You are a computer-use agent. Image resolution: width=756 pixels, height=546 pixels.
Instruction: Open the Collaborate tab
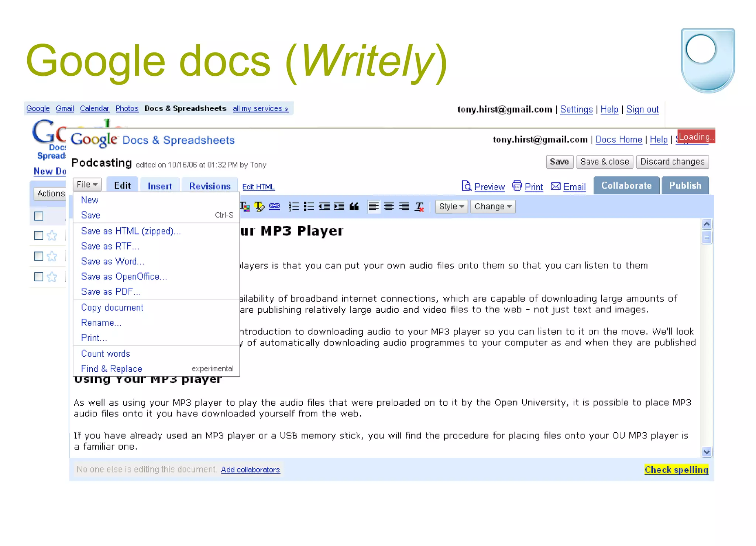pyautogui.click(x=626, y=185)
